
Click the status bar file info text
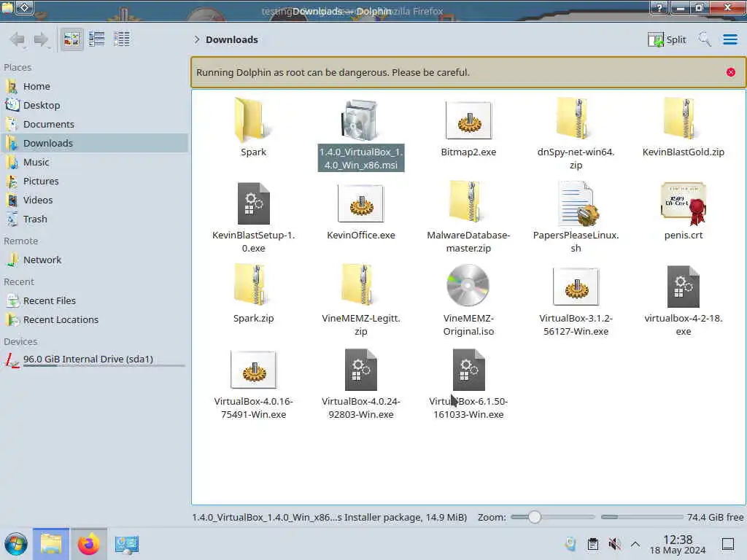tap(329, 517)
